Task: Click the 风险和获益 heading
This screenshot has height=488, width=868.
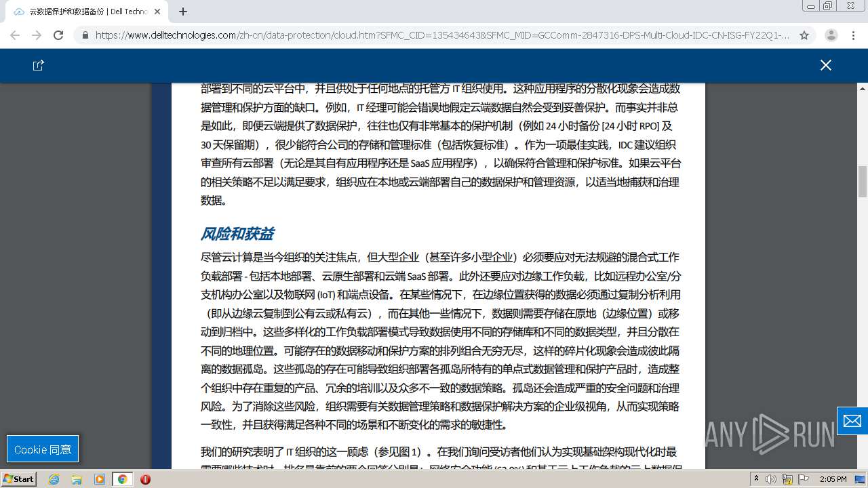Action: pyautogui.click(x=237, y=234)
